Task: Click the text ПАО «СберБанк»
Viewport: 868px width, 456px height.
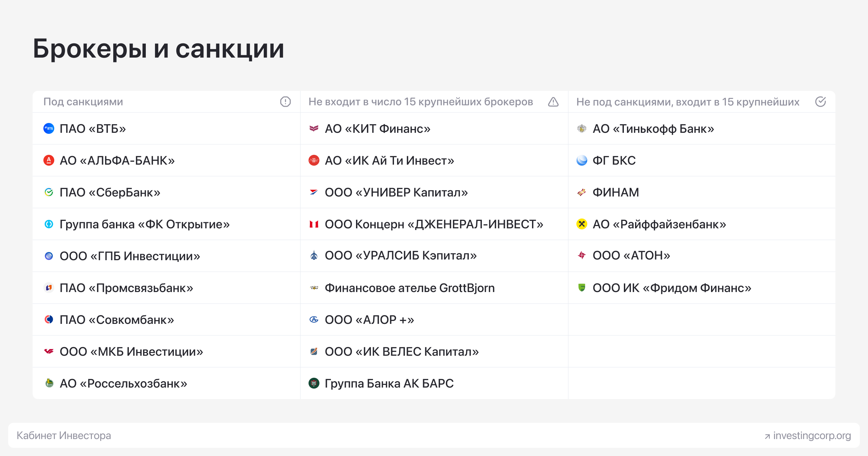Action: coord(110,192)
